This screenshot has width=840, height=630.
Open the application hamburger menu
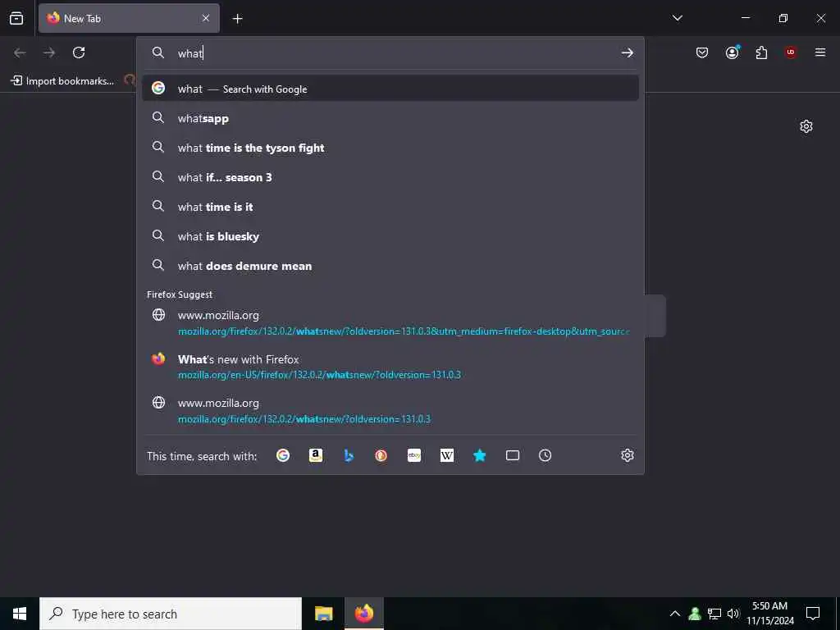tap(819, 52)
